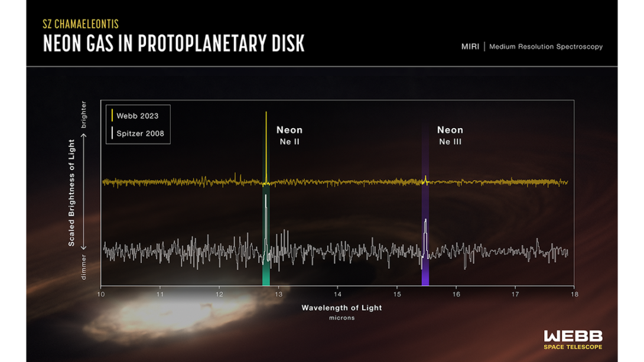644x362 pixels.
Task: Select the MIRI Medium Resolution Spectroscopy label
Action: click(532, 46)
